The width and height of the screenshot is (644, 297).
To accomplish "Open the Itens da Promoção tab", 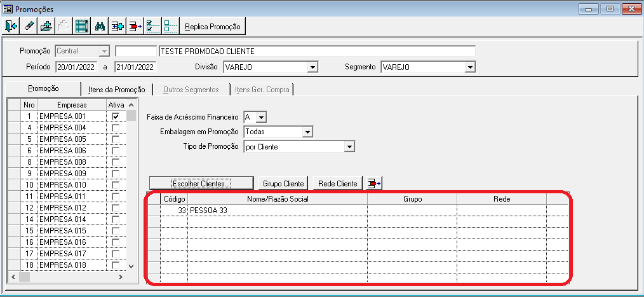I will tap(117, 89).
